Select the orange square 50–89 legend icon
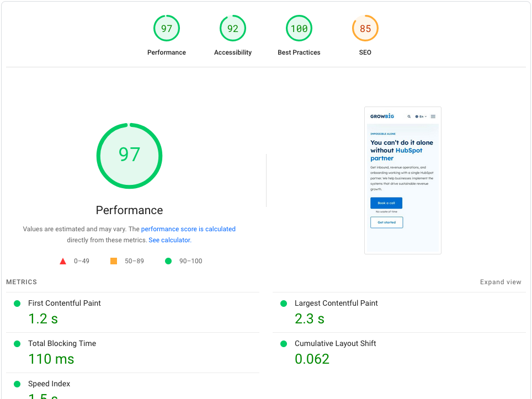532x399 pixels. (x=113, y=260)
